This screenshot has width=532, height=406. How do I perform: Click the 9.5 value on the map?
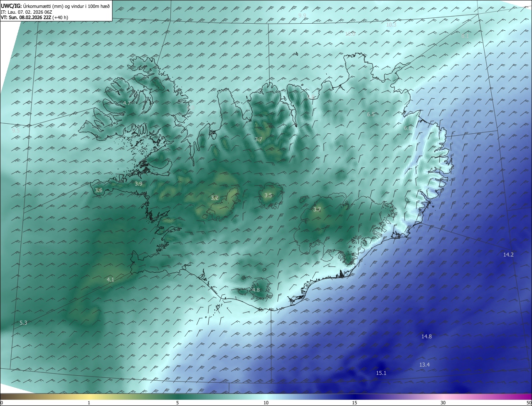(x=16, y=131)
